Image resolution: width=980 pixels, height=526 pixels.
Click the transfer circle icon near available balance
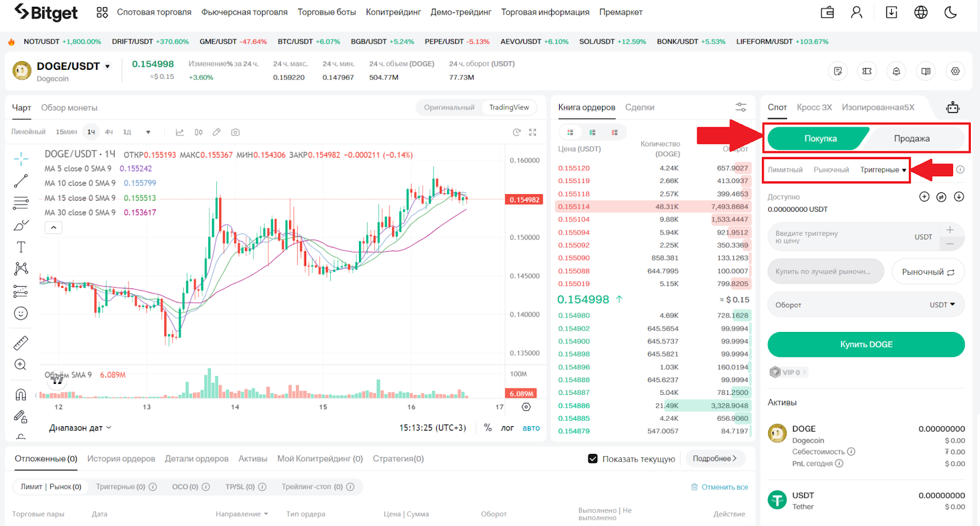pyautogui.click(x=941, y=197)
